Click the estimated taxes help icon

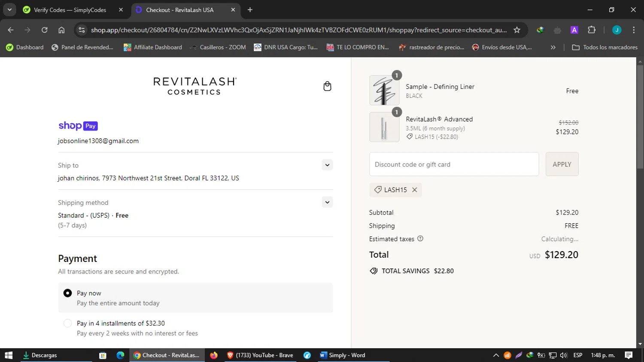pyautogui.click(x=420, y=239)
